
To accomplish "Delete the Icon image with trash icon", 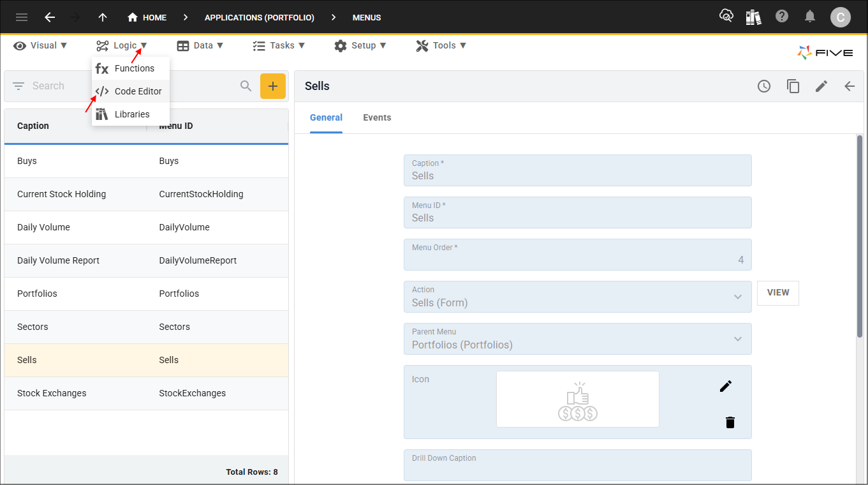I will click(x=730, y=422).
